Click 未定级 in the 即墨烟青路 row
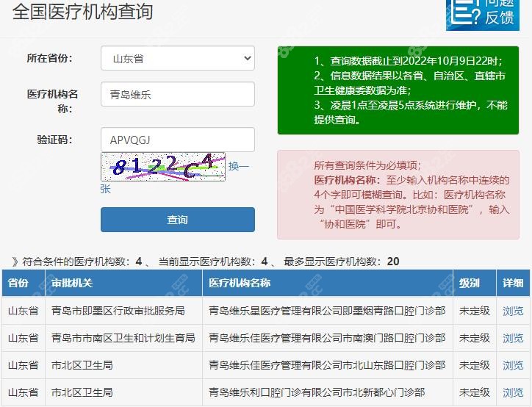 tap(475, 311)
